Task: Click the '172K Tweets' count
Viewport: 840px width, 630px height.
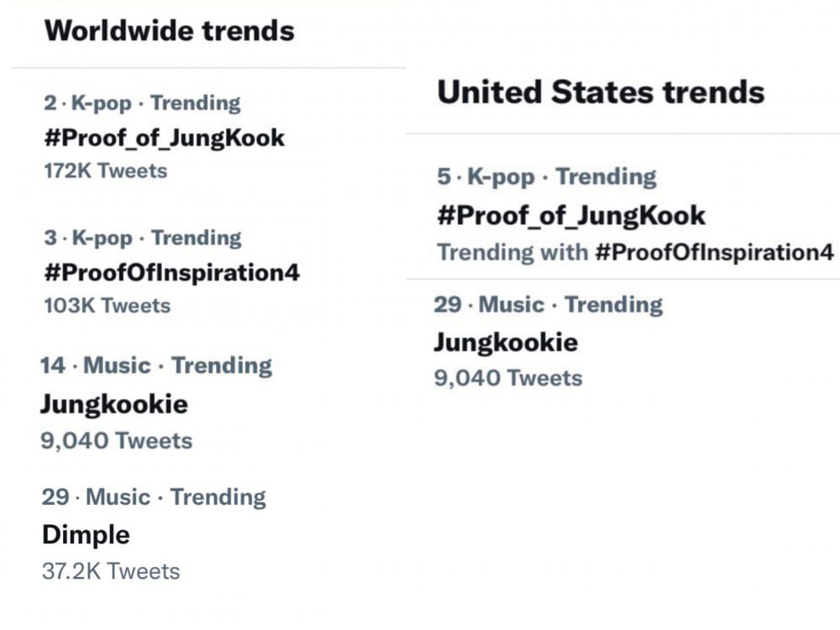Action: (106, 171)
